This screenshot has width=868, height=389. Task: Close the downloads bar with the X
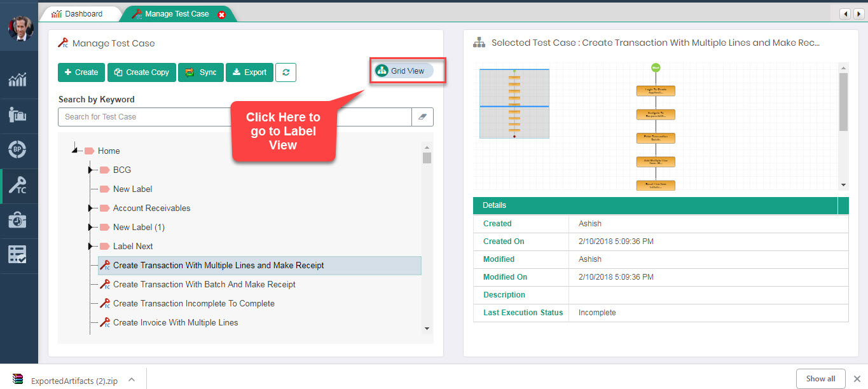pyautogui.click(x=857, y=379)
